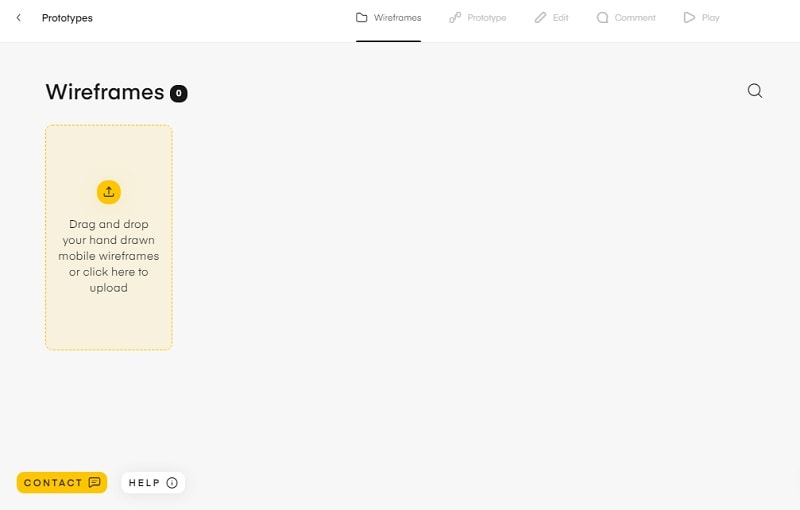Click the speech bubble Comment icon

point(602,18)
